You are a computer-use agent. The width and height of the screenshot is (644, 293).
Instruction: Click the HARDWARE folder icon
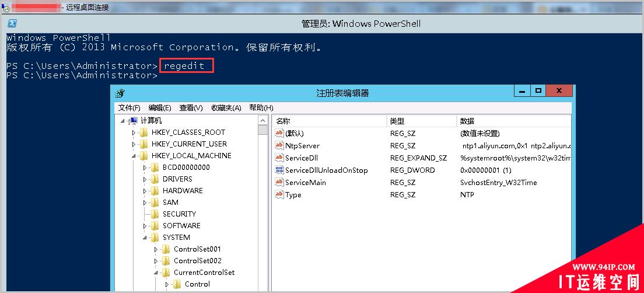coord(155,191)
